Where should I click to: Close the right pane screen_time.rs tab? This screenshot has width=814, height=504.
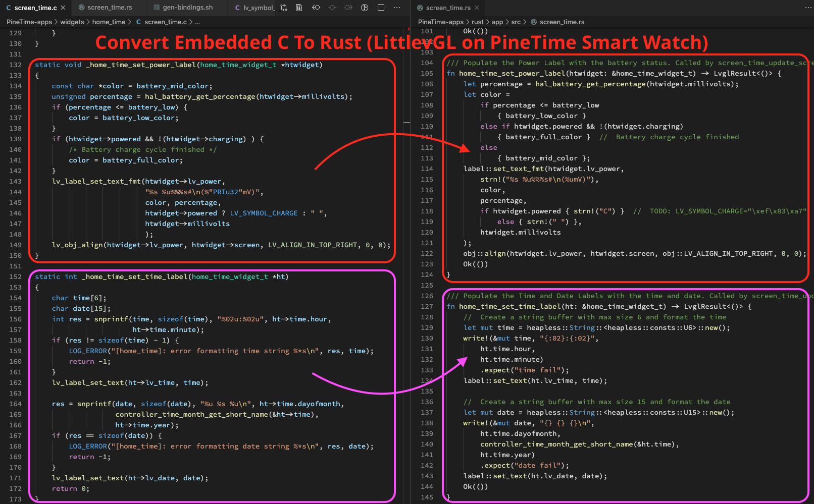[x=477, y=8]
